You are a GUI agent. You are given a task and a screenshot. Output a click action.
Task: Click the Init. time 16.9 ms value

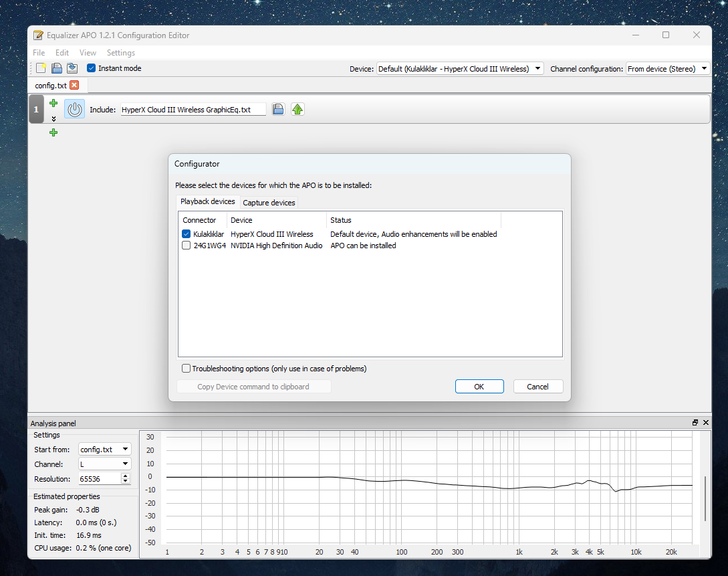click(89, 535)
